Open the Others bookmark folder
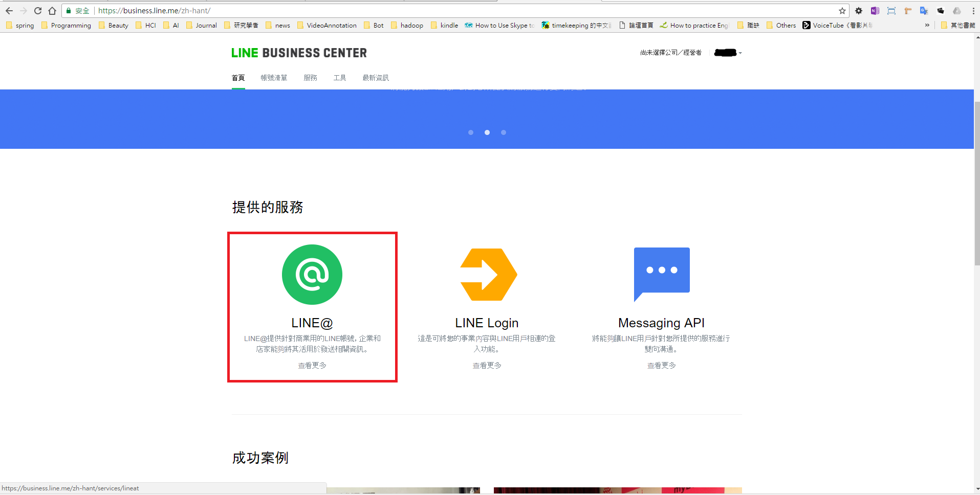Image resolution: width=980 pixels, height=495 pixels. [781, 25]
